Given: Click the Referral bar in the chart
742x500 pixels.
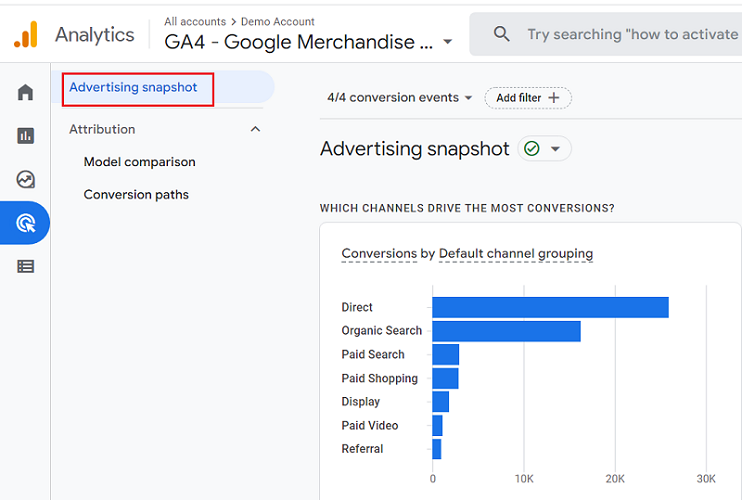Looking at the screenshot, I should [437, 449].
